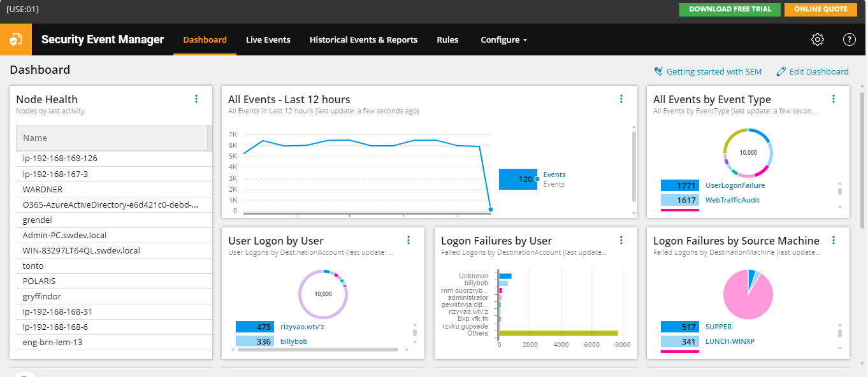868x377 pixels.
Task: Click the User Logon by User donut chart
Action: point(323,294)
